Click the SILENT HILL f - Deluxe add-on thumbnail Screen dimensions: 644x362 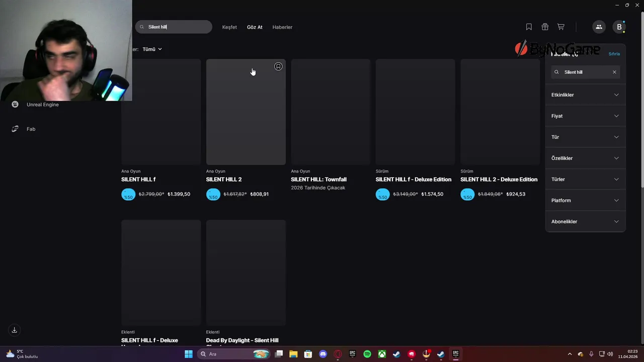161,273
